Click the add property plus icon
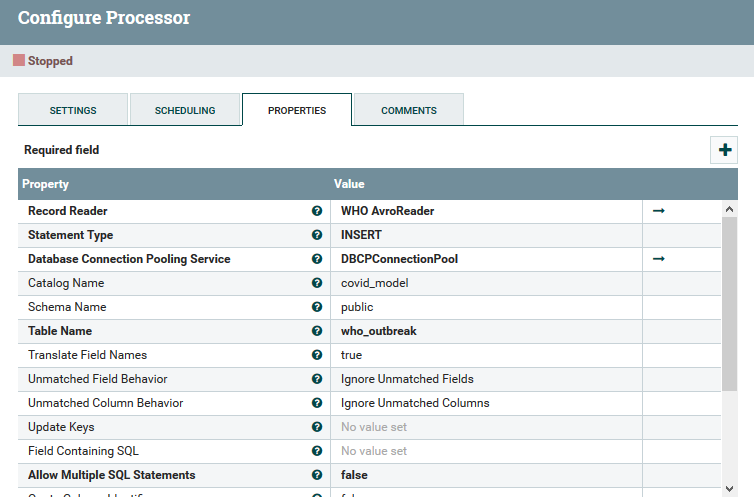This screenshot has height=501, width=754. coord(724,150)
